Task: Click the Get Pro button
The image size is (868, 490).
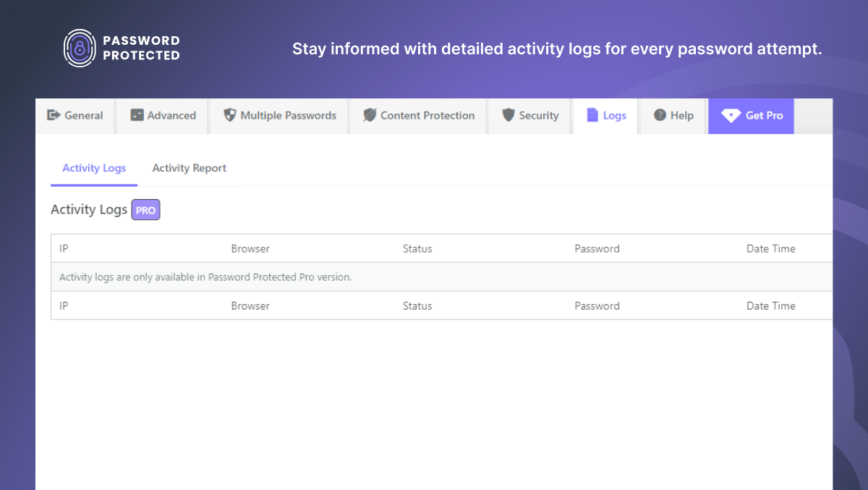Action: (751, 116)
